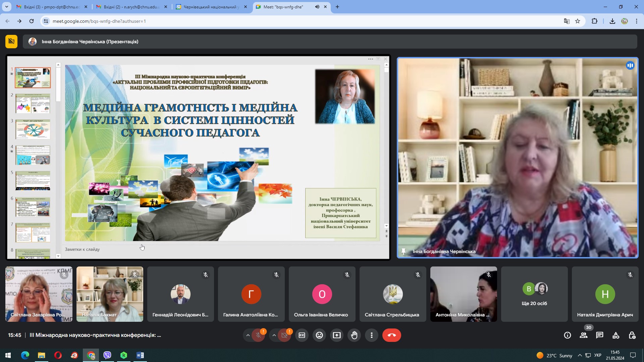Click the present screen icon
This screenshot has height=362, width=644.
pos(337,335)
